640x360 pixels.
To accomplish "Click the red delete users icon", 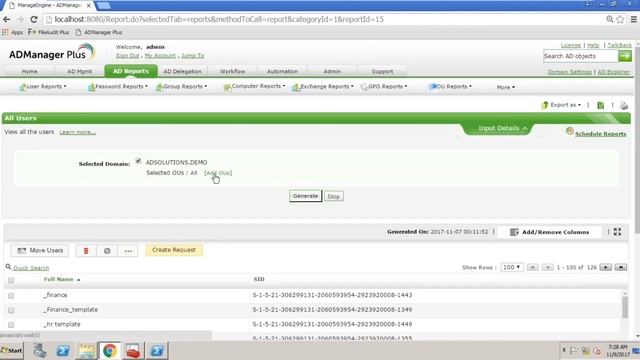I will (86, 251).
